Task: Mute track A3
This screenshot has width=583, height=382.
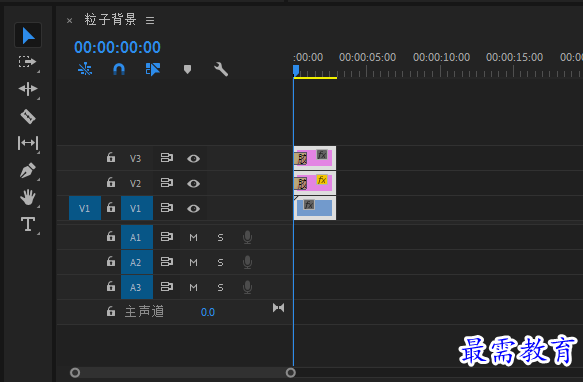Action: tap(193, 288)
